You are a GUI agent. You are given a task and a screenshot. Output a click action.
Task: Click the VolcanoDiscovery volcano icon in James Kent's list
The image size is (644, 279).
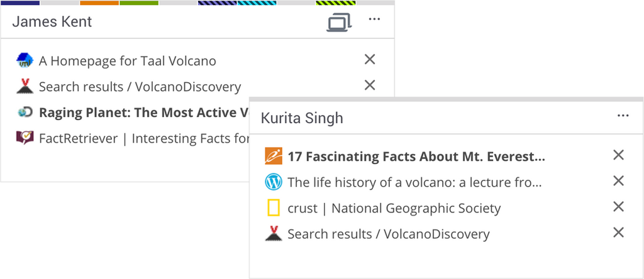(25, 87)
